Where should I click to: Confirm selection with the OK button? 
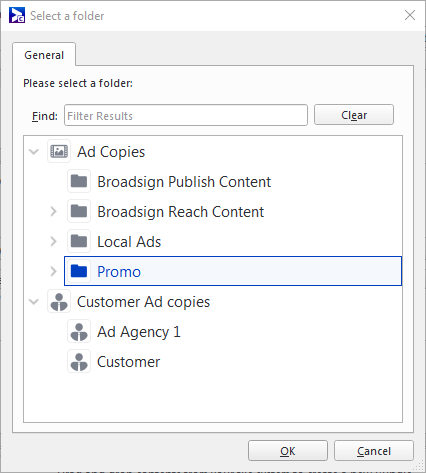[288, 451]
